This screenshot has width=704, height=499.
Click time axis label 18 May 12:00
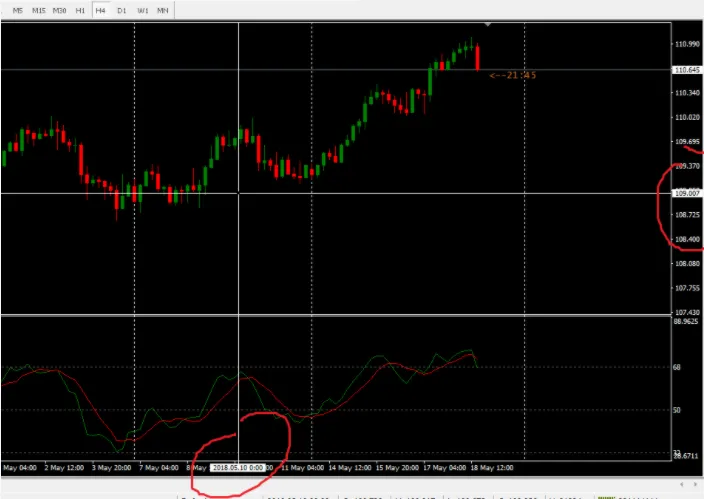tap(492, 468)
